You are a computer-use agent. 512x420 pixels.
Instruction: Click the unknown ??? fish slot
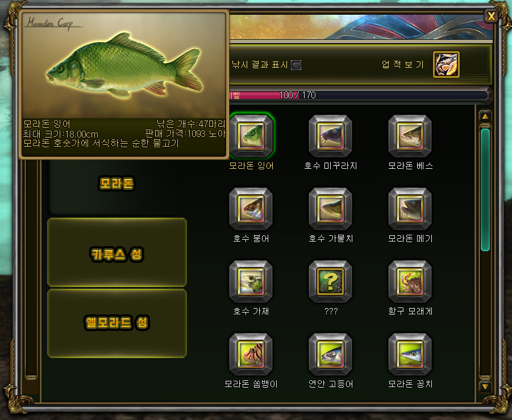coord(330,281)
